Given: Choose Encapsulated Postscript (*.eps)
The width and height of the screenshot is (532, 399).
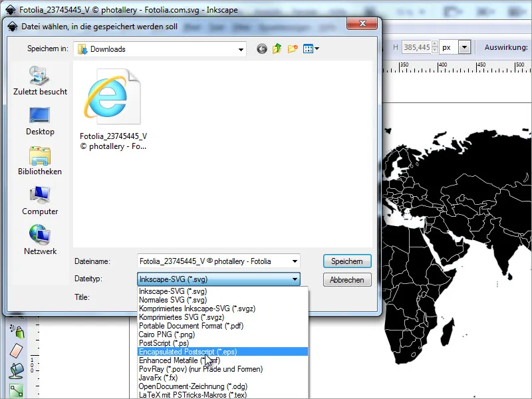Looking at the screenshot, I should 223,352.
